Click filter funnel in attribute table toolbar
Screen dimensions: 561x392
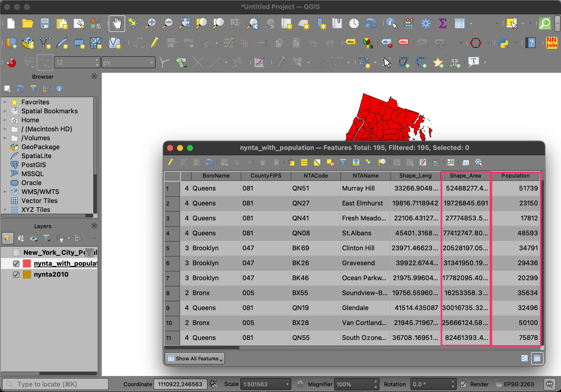click(x=343, y=163)
